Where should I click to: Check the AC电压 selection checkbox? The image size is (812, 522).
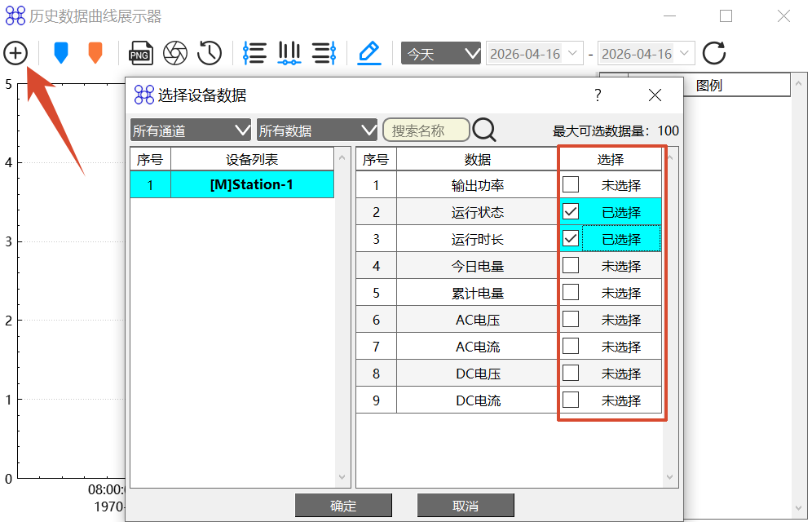(571, 319)
